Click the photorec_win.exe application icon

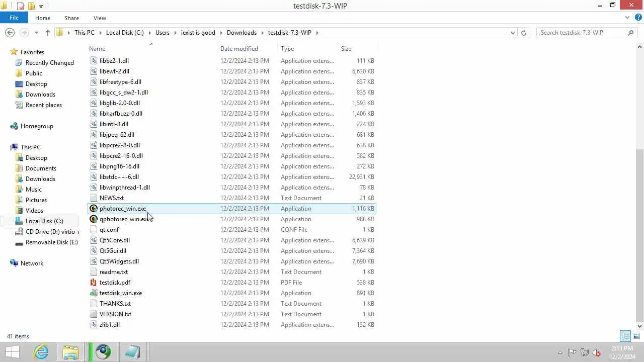pos(94,209)
